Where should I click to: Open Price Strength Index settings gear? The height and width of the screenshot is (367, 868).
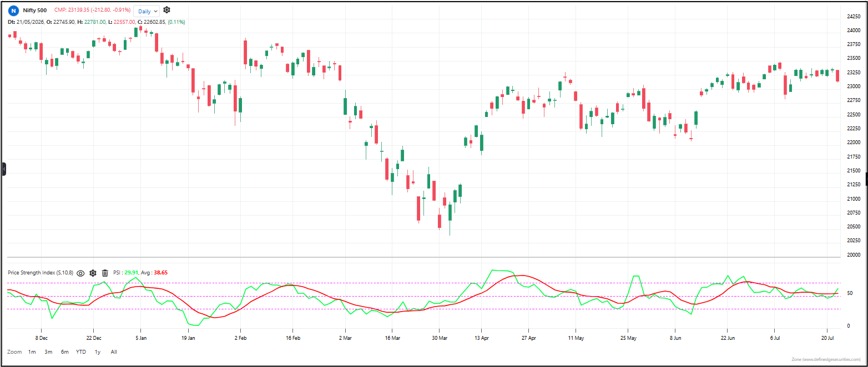click(x=93, y=273)
